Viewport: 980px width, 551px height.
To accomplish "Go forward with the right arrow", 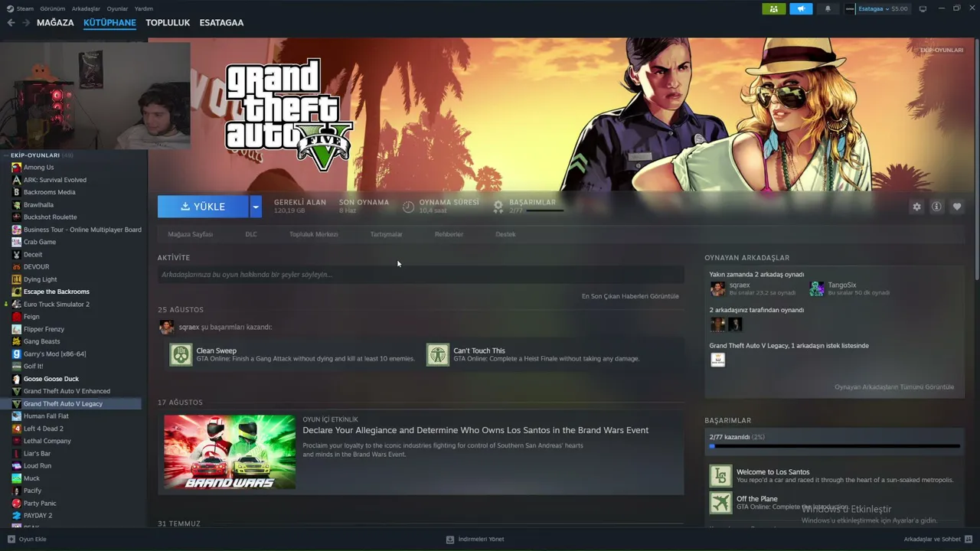I will (26, 23).
